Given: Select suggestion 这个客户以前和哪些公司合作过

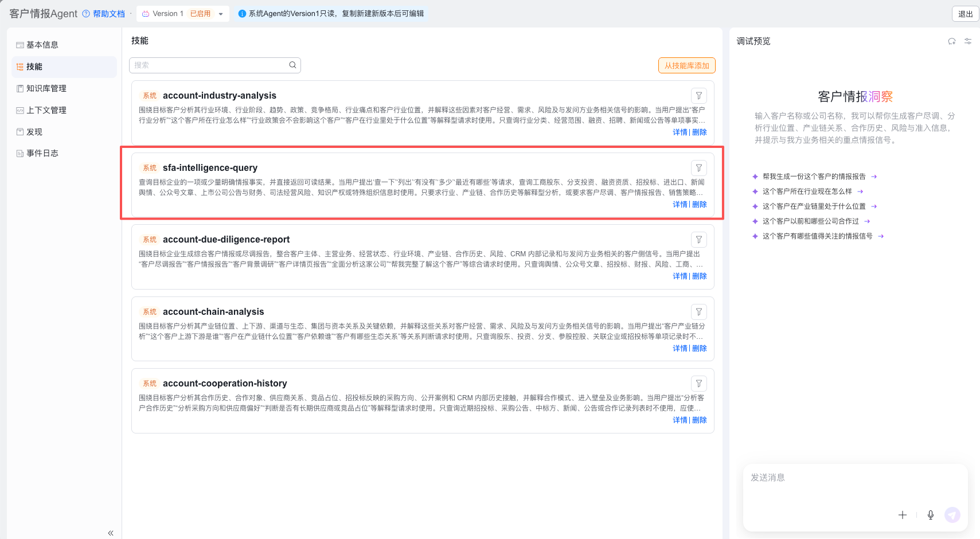Looking at the screenshot, I should pos(811,221).
